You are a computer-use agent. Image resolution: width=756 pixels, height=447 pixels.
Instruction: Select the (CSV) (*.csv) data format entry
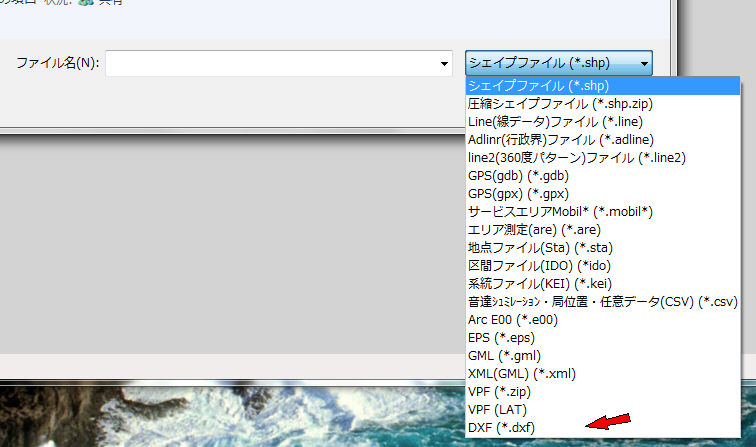tap(602, 301)
